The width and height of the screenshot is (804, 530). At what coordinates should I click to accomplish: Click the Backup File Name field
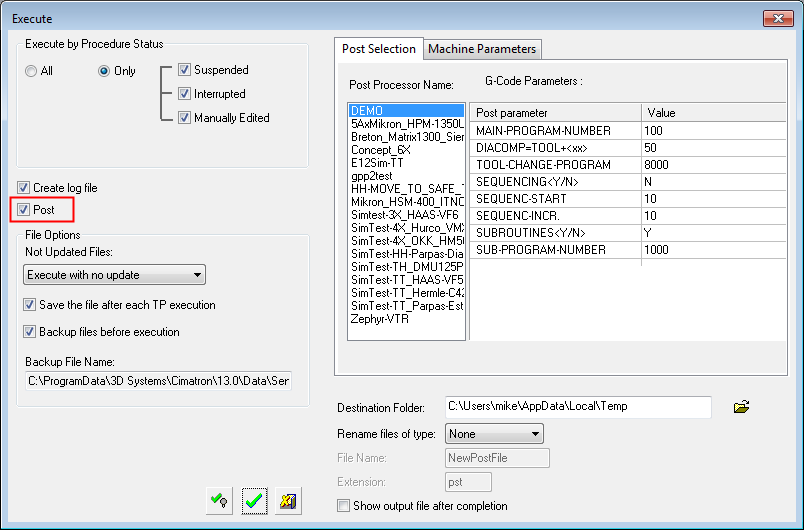158,382
